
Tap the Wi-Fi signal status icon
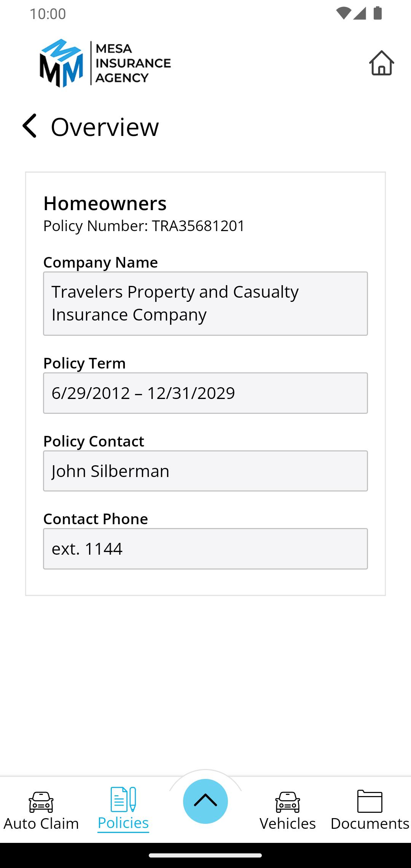point(343,13)
